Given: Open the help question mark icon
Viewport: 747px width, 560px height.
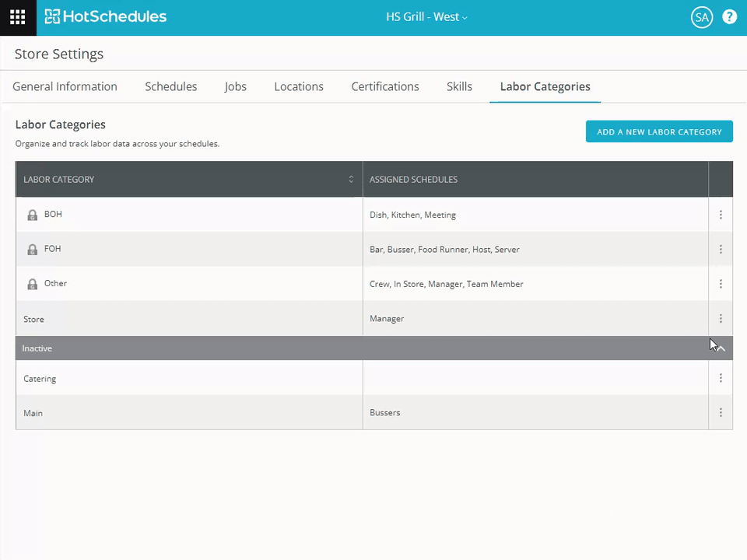Looking at the screenshot, I should (729, 17).
